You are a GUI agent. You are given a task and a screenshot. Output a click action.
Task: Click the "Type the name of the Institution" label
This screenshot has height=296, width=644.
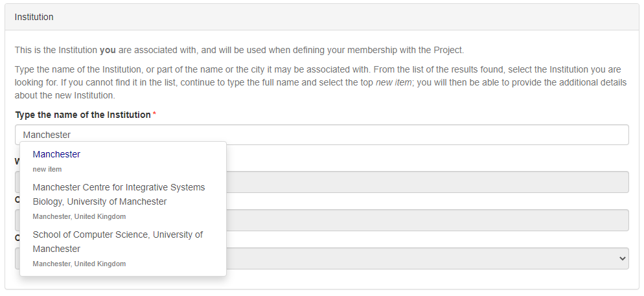(x=83, y=115)
